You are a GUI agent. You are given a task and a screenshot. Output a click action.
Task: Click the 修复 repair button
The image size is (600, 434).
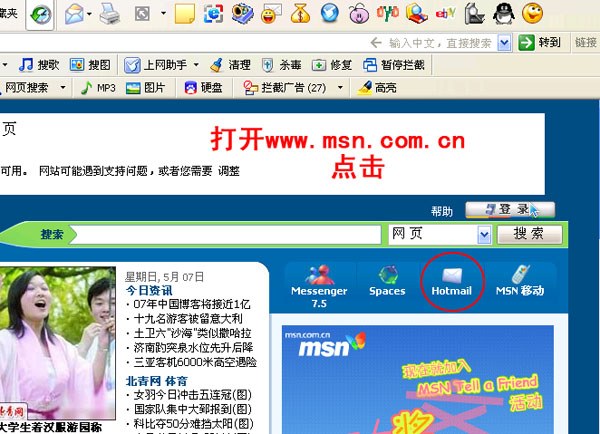[x=332, y=65]
